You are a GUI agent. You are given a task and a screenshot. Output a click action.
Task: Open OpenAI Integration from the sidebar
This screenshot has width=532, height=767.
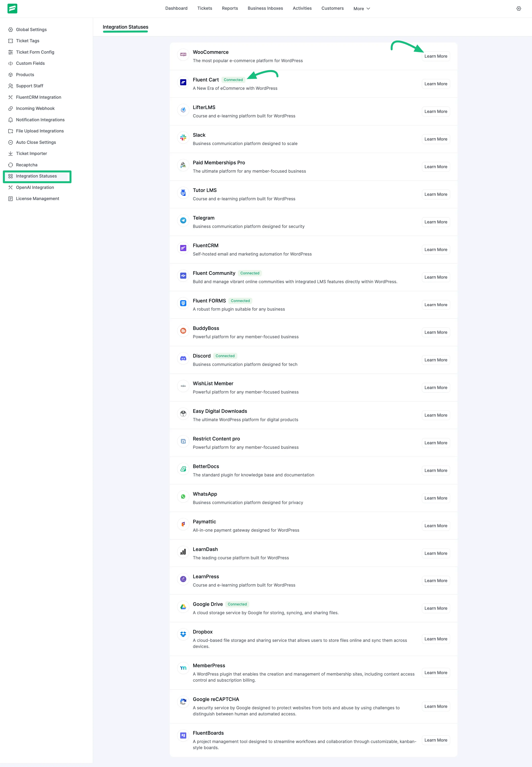coord(35,187)
